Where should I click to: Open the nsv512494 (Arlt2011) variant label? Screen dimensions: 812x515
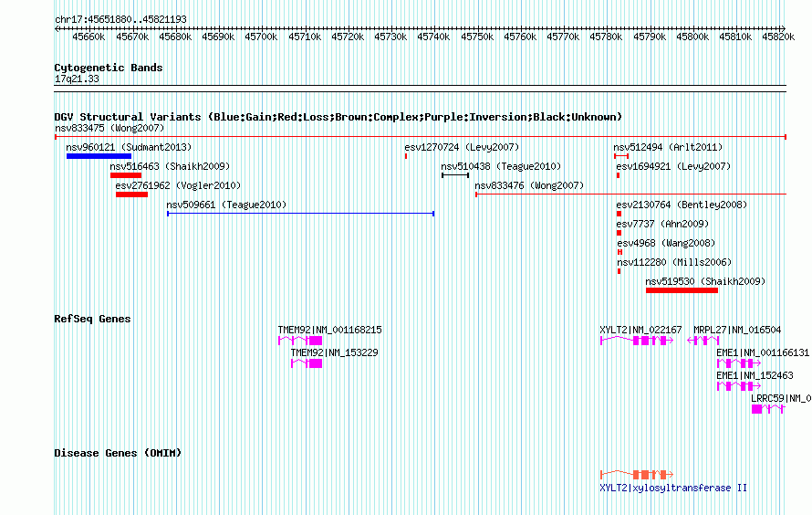[x=668, y=147]
